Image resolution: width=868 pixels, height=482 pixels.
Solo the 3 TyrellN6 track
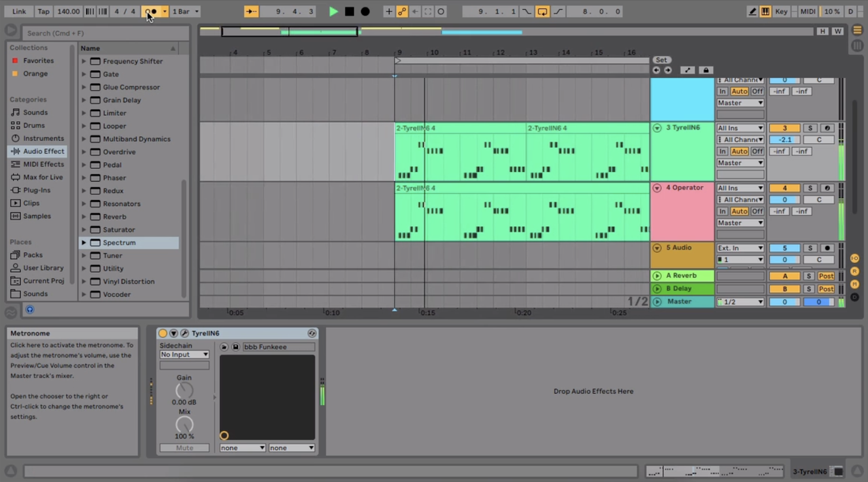(x=810, y=128)
